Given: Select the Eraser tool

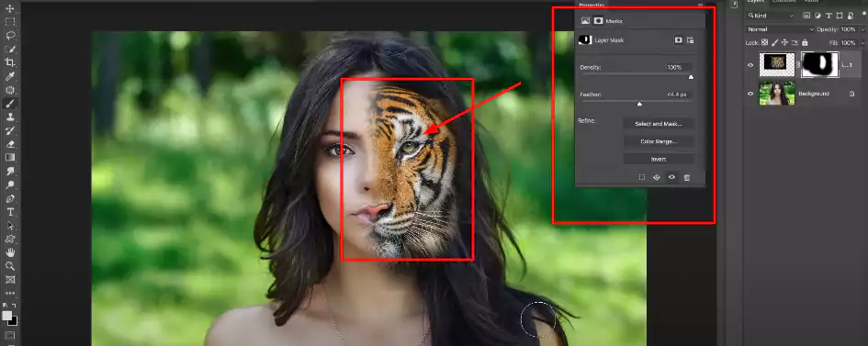Looking at the screenshot, I should point(10,144).
